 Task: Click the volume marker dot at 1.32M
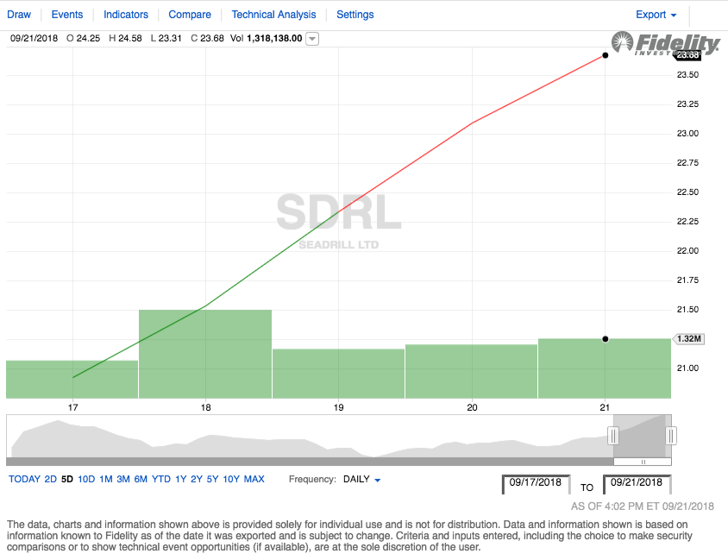[x=605, y=339]
